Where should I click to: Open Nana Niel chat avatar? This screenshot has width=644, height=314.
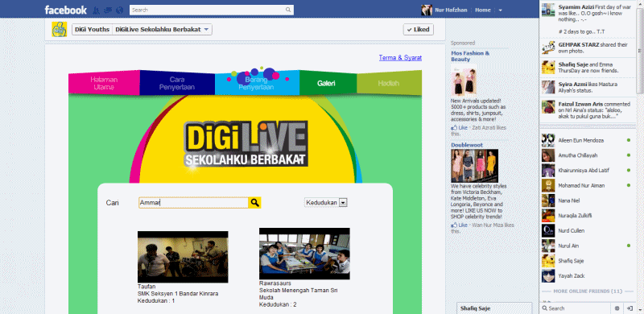tap(548, 200)
